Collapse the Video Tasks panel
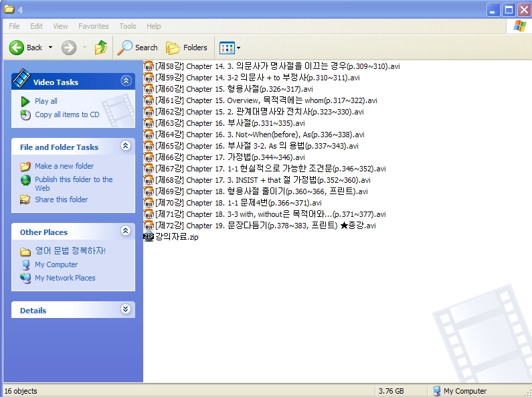 (126, 81)
